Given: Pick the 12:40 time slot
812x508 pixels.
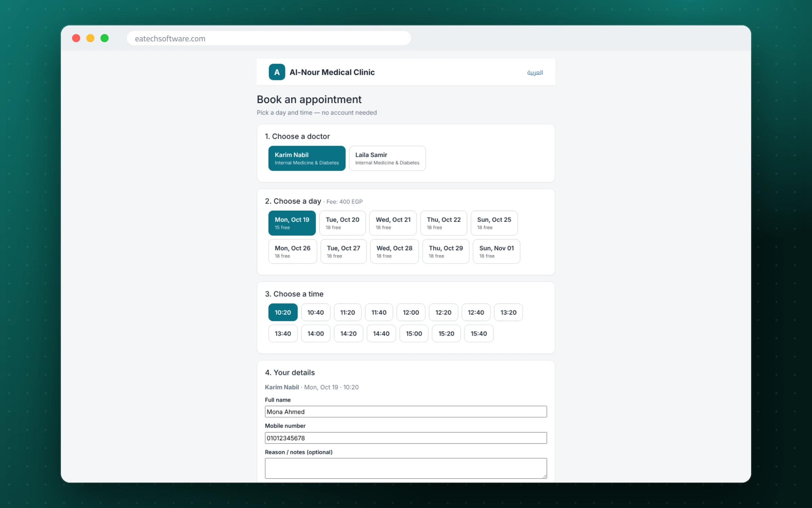Looking at the screenshot, I should (476, 312).
